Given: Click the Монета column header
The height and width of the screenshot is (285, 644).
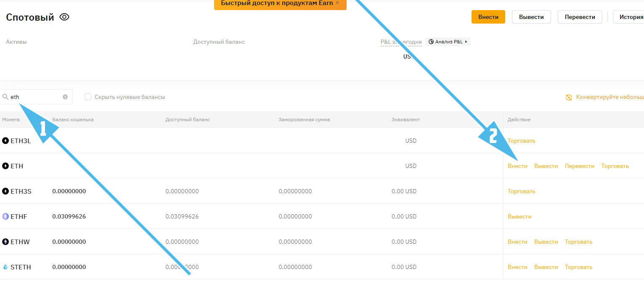Looking at the screenshot, I should click(x=11, y=120).
